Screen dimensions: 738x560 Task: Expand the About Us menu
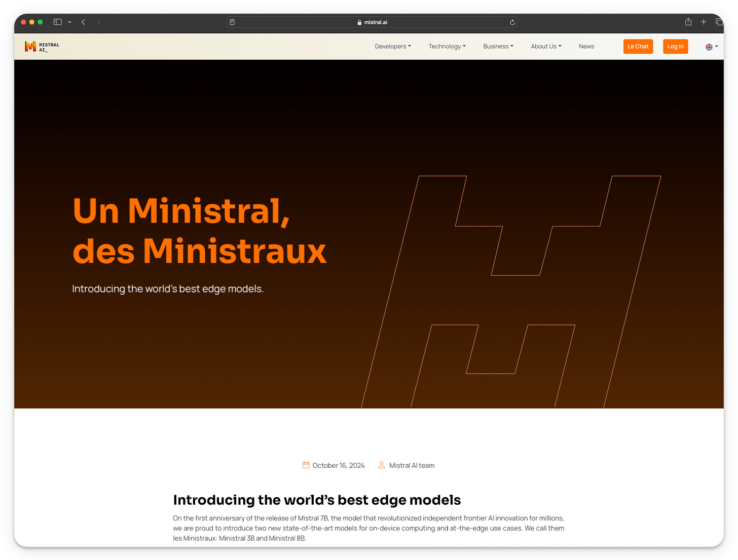tap(546, 46)
